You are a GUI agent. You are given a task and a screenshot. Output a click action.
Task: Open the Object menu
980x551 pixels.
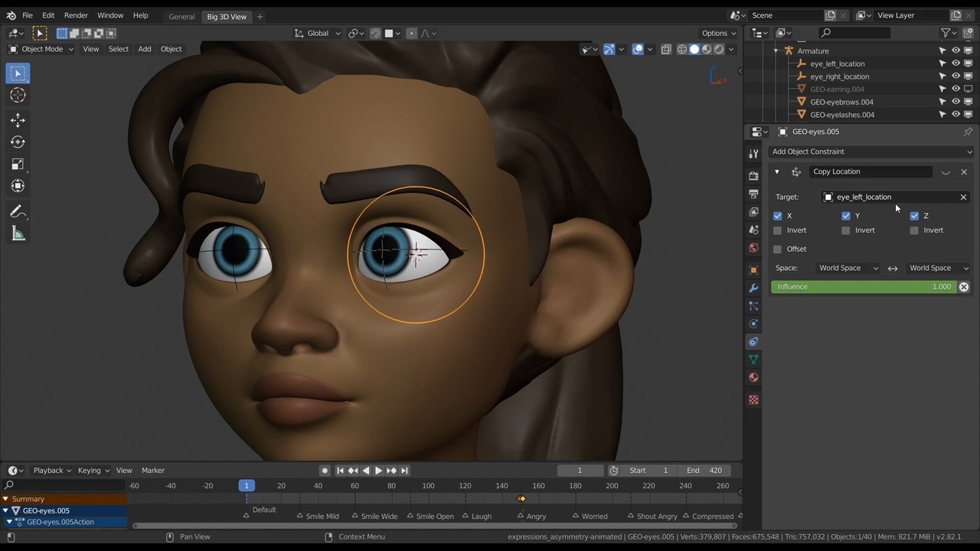pos(171,48)
